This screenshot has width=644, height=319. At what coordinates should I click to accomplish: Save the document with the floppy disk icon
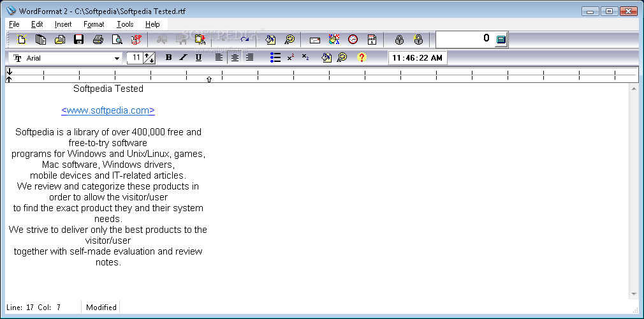coord(79,40)
